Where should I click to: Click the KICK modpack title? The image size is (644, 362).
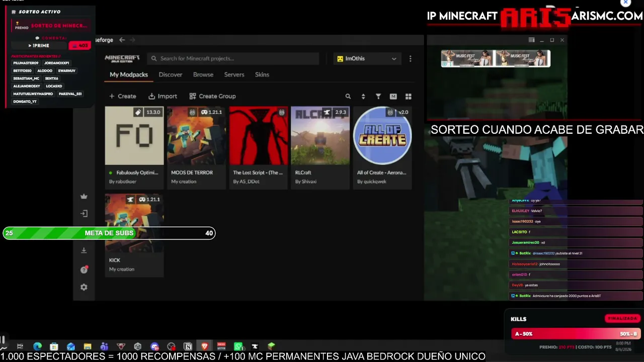point(115,260)
